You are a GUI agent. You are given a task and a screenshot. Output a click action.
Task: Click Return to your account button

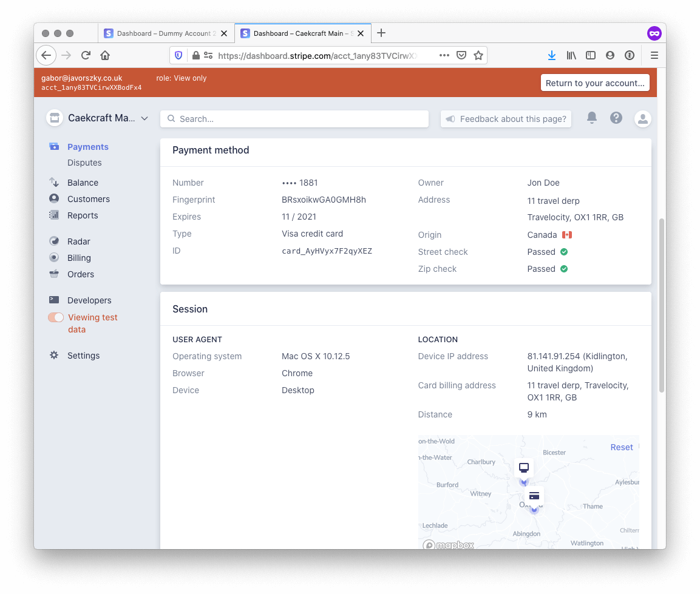(595, 83)
